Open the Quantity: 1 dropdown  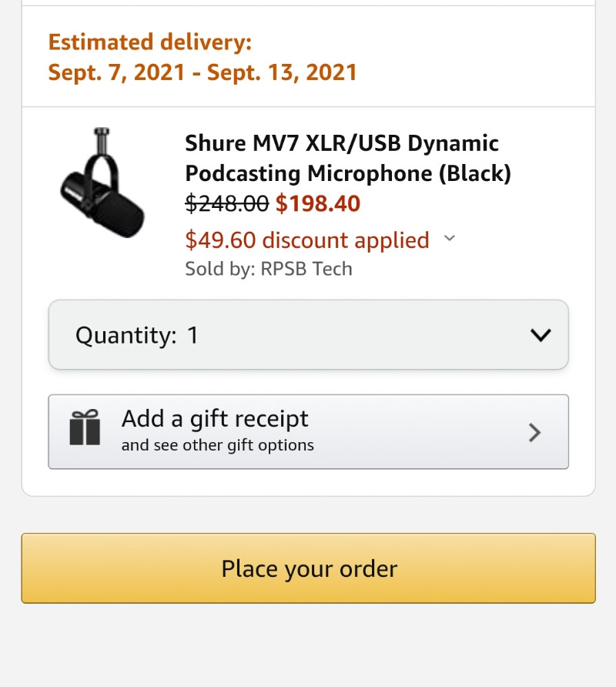pyautogui.click(x=309, y=335)
